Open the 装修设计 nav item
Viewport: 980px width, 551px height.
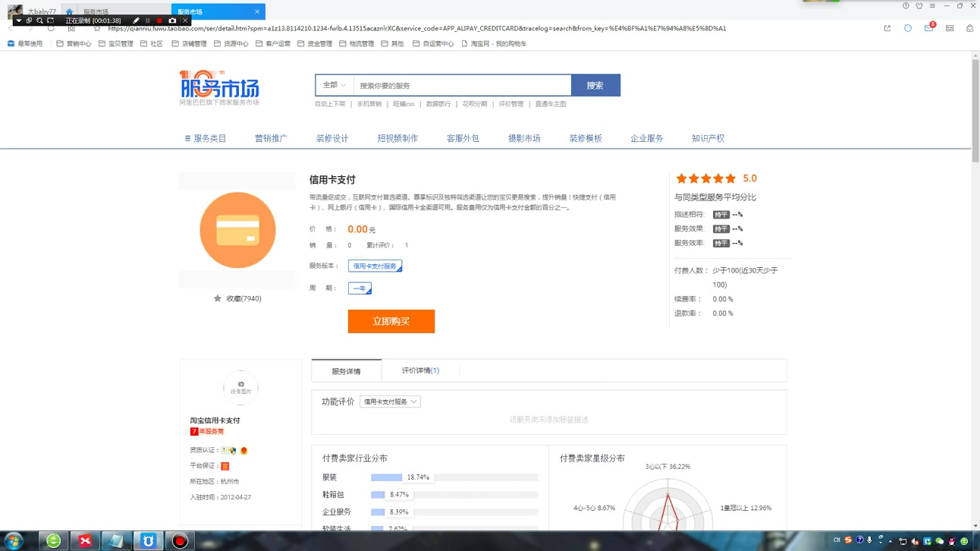[332, 138]
